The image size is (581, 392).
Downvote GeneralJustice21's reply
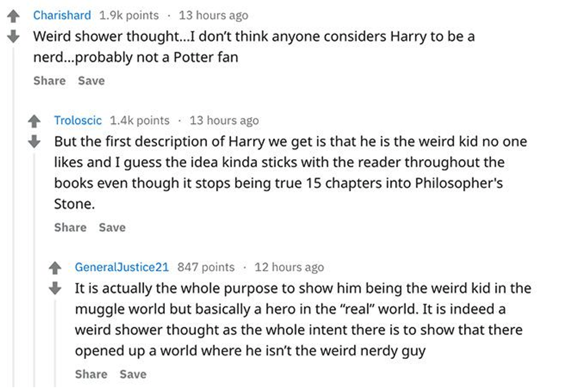[55, 288]
